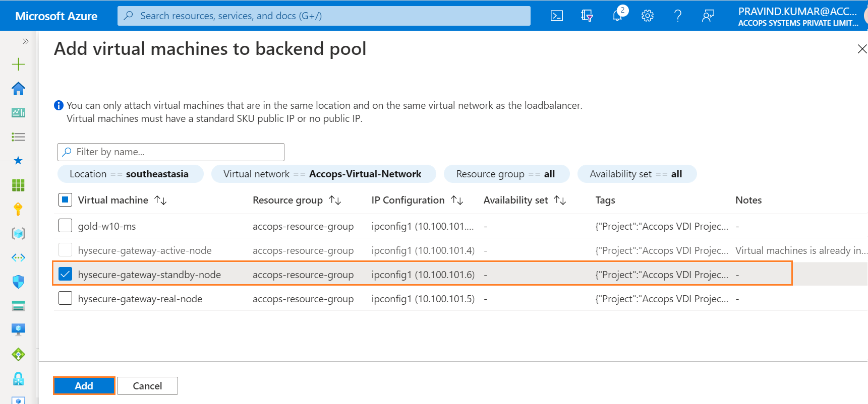Select the gold-w10-ms row name
This screenshot has height=404, width=868.
coord(107,226)
